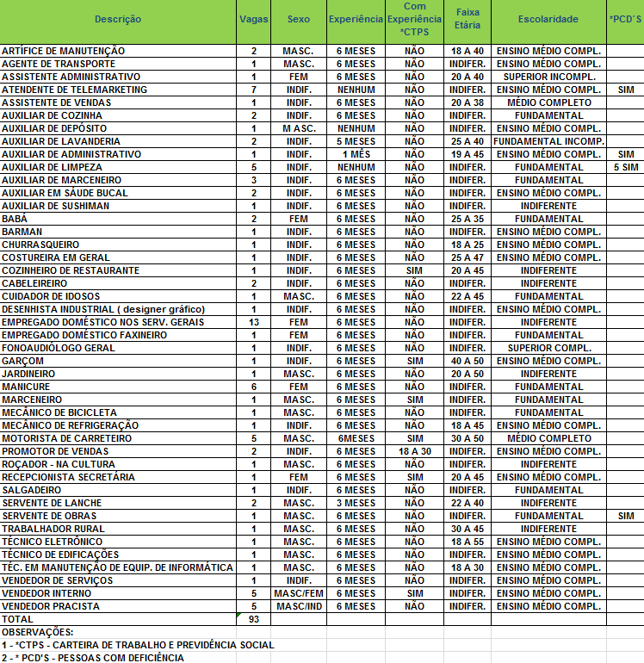Click the 'Escolaridade' header cell
644x663 pixels.
[x=548, y=19]
